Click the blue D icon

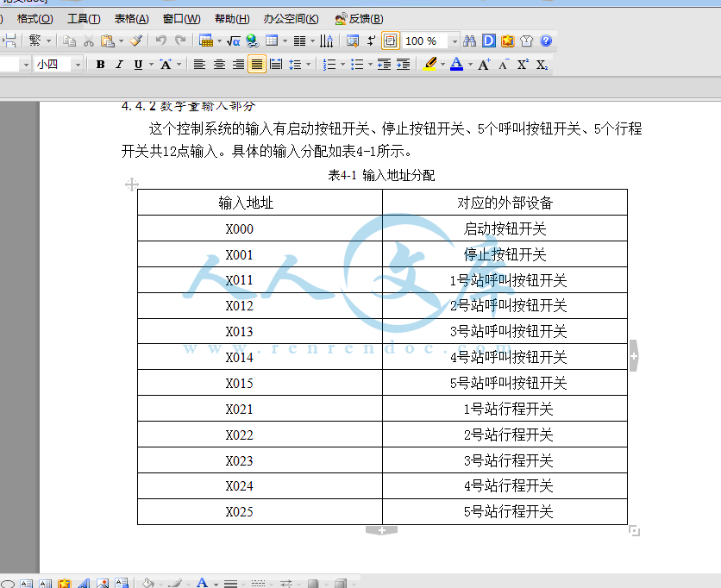point(488,41)
